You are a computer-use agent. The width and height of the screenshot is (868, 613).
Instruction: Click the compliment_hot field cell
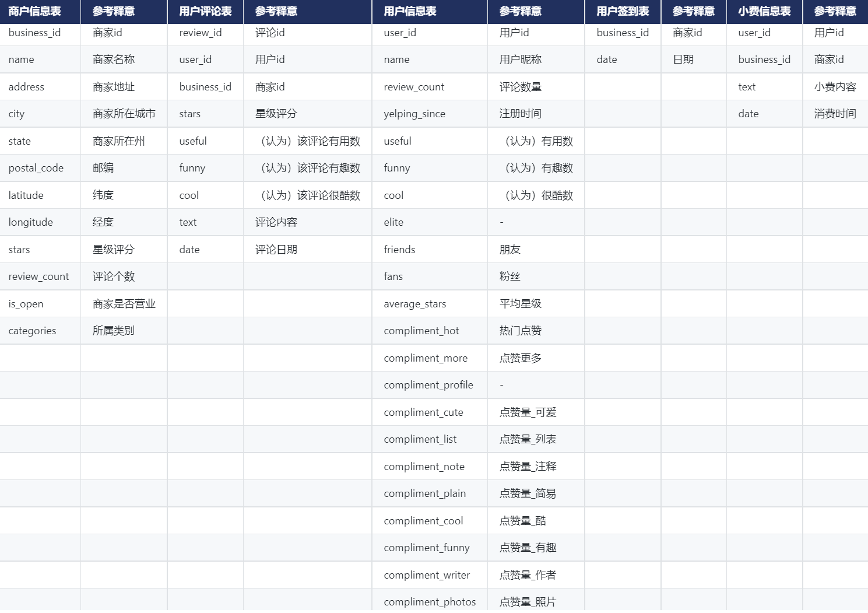coord(430,331)
